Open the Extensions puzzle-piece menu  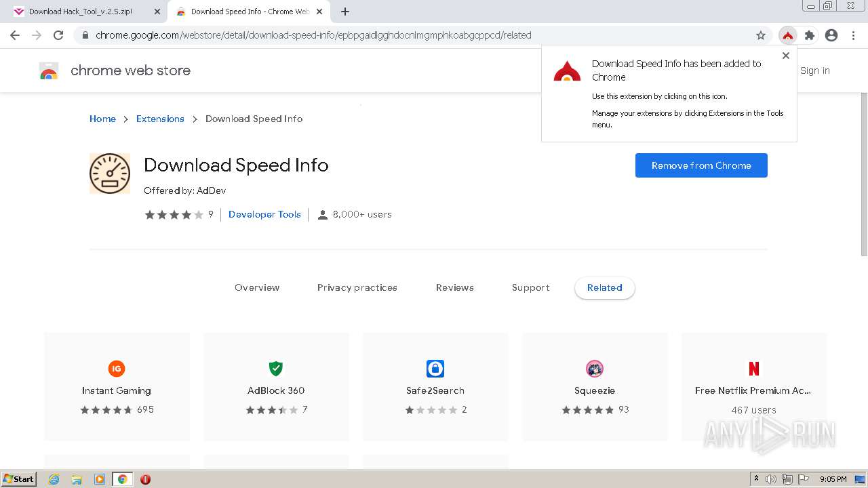[x=809, y=35]
